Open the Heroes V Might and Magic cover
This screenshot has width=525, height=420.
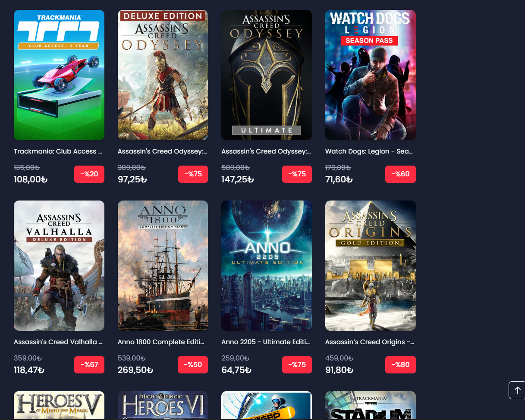point(59,405)
